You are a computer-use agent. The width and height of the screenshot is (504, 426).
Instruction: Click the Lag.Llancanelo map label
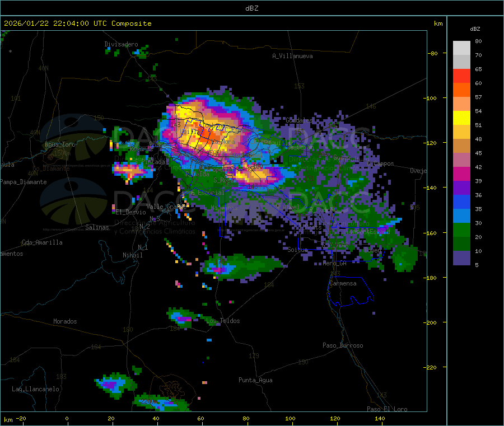click(36, 389)
